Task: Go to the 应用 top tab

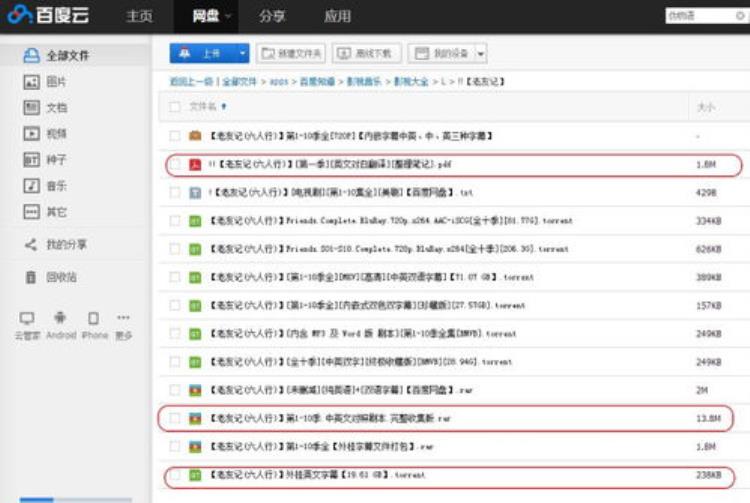Action: (x=337, y=17)
